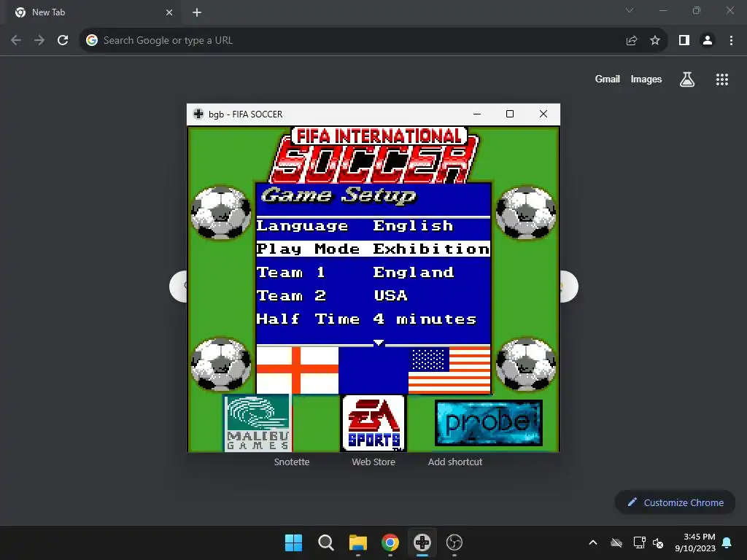This screenshot has height=560, width=747.
Task: Click the Chrome forward arrow
Action: coord(39,41)
